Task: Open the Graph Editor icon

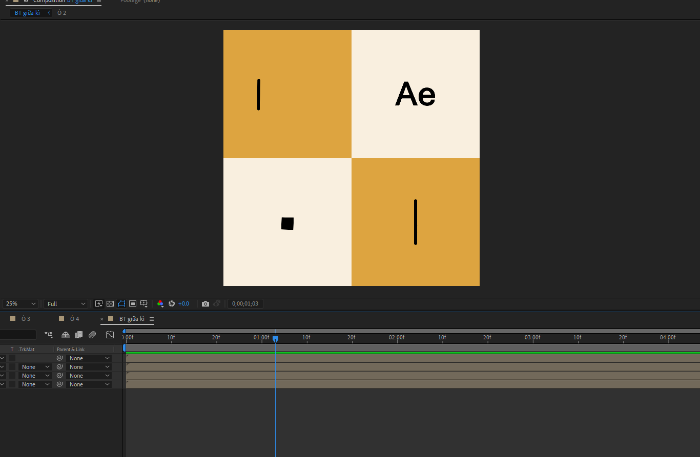Action: 110,334
